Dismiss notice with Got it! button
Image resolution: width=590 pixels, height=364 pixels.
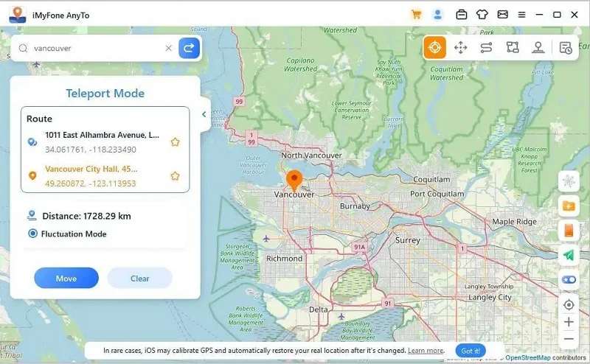pyautogui.click(x=471, y=351)
